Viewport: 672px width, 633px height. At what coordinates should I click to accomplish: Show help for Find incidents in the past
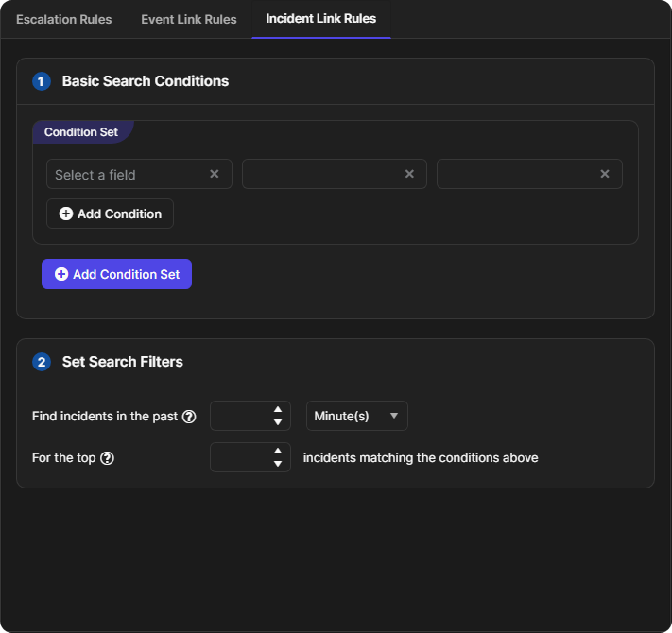coord(189,417)
